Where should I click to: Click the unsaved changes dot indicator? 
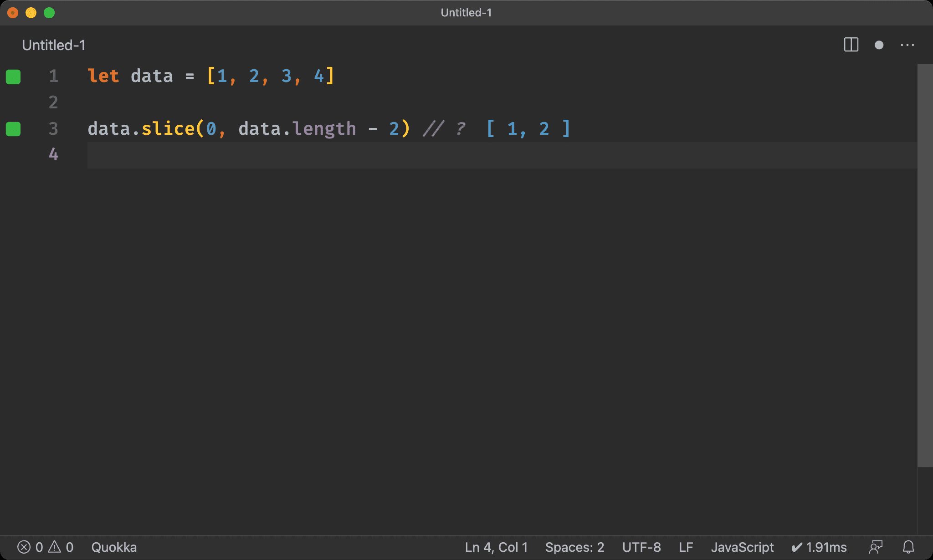tap(879, 45)
